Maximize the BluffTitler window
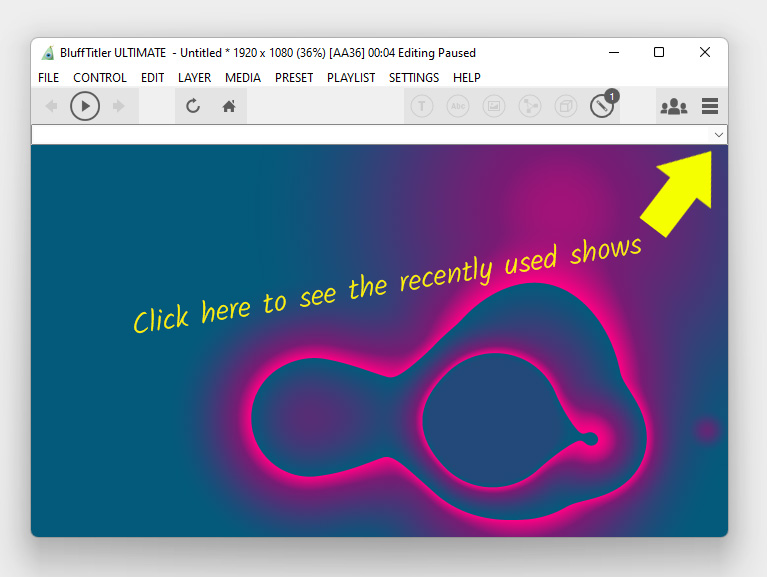Image resolution: width=767 pixels, height=577 pixels. point(659,52)
